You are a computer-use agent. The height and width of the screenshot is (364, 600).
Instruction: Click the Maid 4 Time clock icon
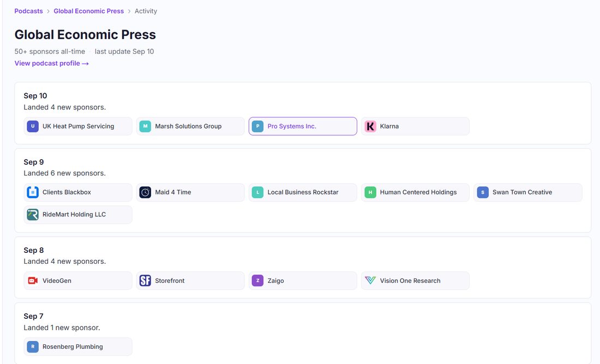[x=145, y=192]
